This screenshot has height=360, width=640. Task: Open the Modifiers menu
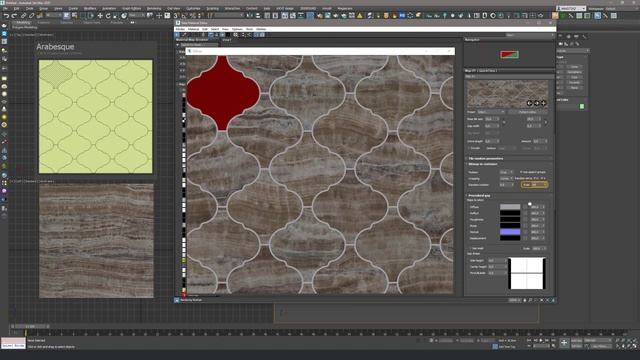(90, 8)
